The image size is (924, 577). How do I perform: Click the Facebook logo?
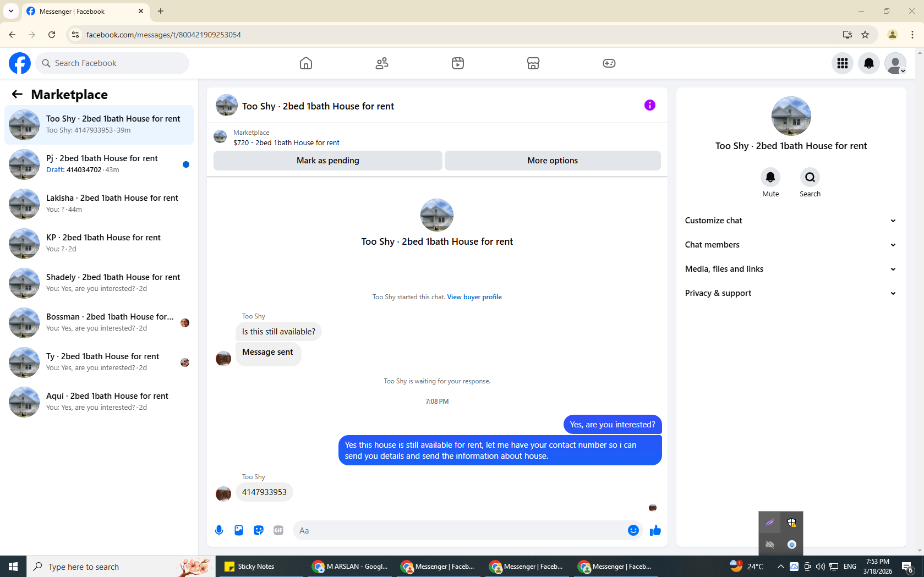[20, 63]
